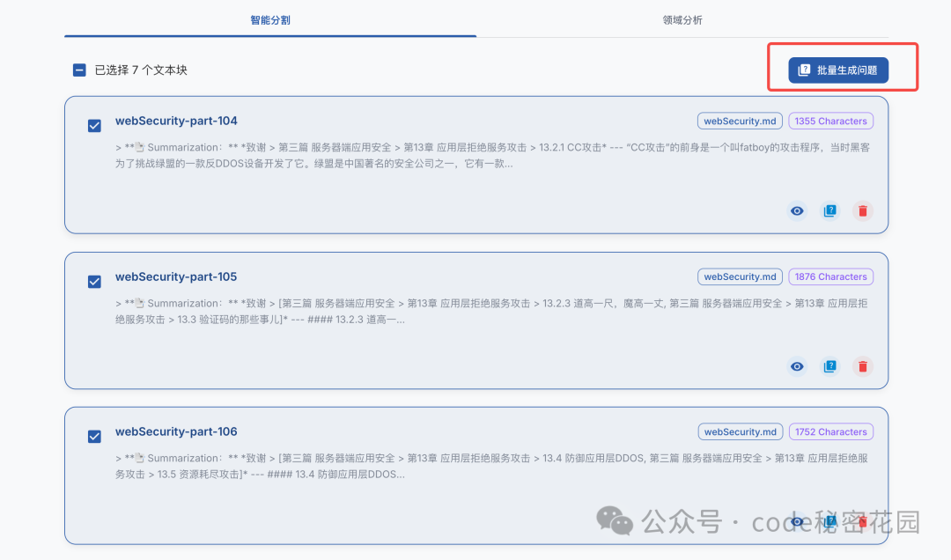Switch to the 智能分割 tab
The image size is (951, 560).
pyautogui.click(x=270, y=20)
